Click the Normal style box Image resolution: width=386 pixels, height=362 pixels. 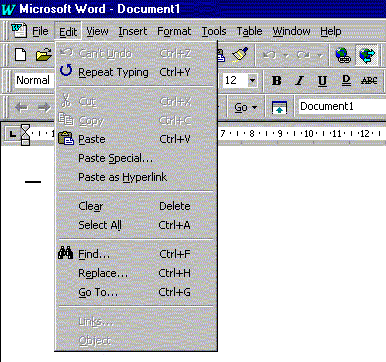(x=34, y=80)
